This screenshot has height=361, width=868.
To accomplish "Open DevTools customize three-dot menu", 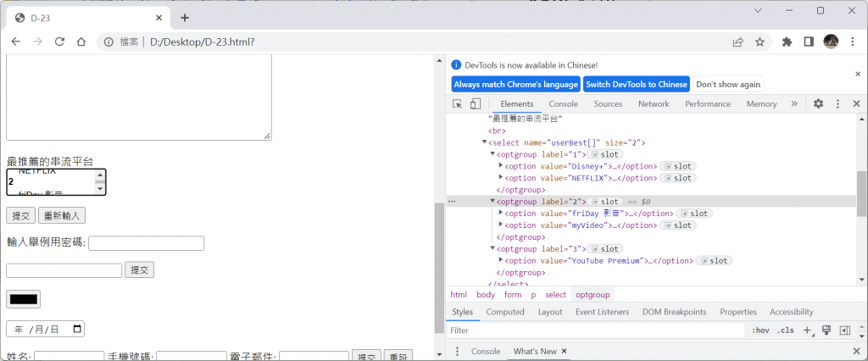I will click(x=838, y=103).
